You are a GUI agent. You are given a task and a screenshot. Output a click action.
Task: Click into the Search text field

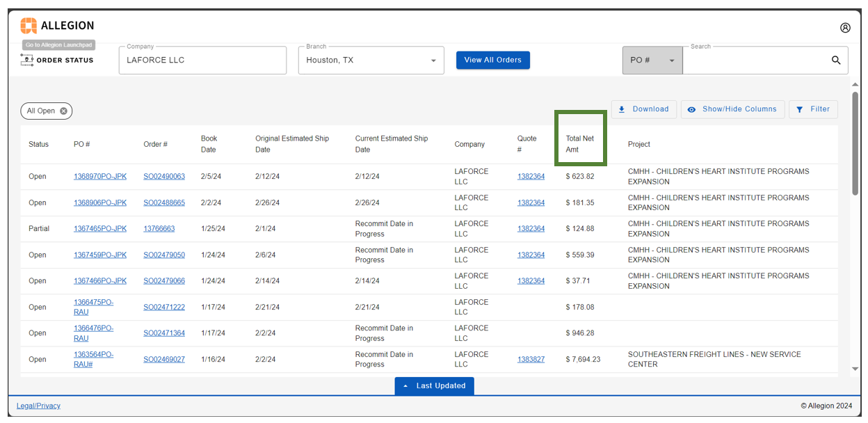[x=756, y=61]
